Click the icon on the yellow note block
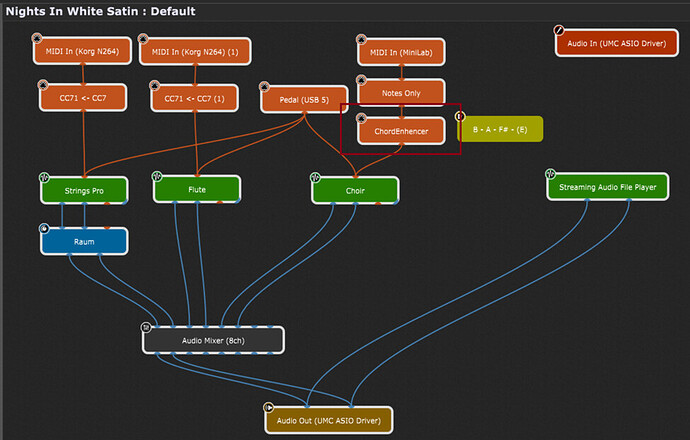Screen dimensions: 690x440 [x=460, y=117]
